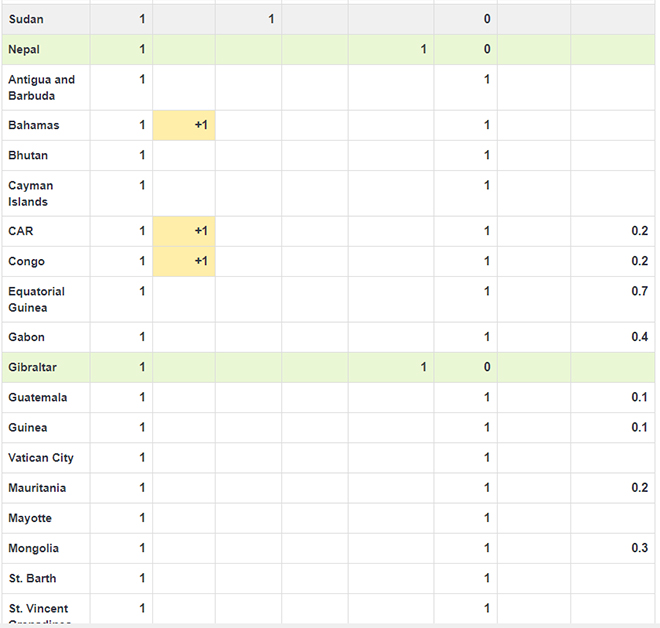Click the Vatican City row name
The image size is (660, 628).
pos(41,457)
